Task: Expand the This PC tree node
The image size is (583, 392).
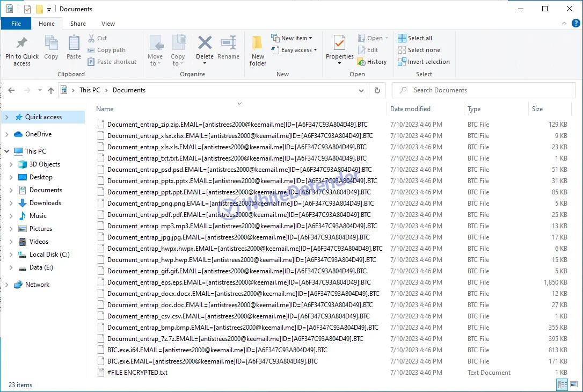Action: 7,151
